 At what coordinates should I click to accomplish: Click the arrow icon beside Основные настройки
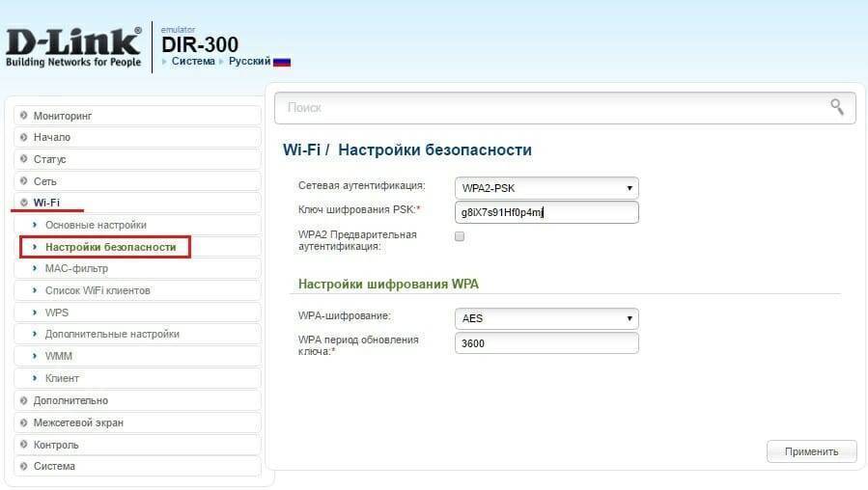tap(35, 225)
